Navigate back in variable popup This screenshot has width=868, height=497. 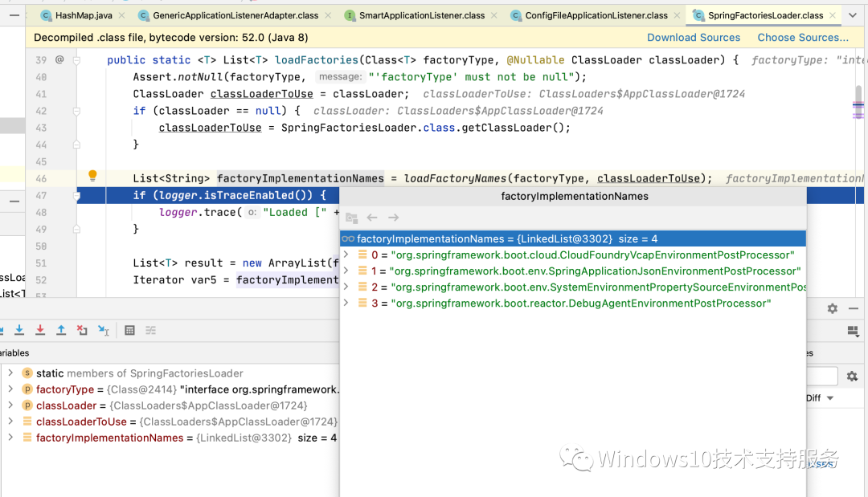tap(372, 218)
